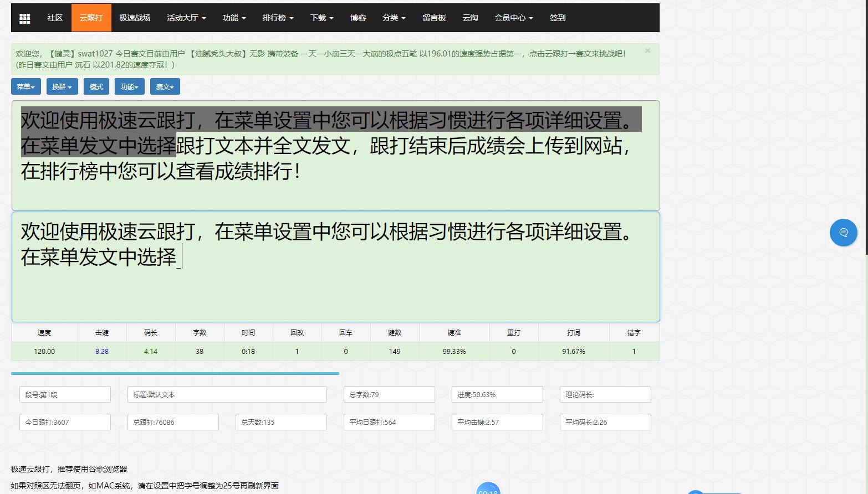
Task: Click the 00:18 timer bubble at bottom
Action: pyautogui.click(x=488, y=488)
